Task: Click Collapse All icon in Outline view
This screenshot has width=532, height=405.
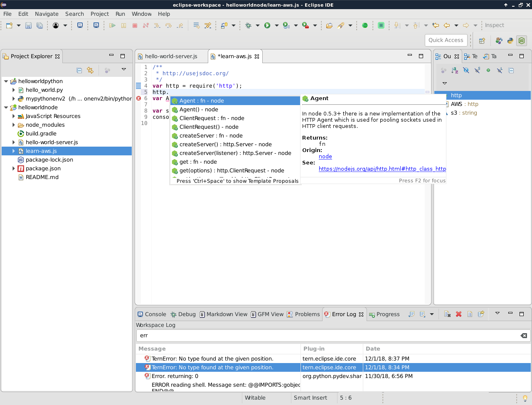Action: (511, 71)
